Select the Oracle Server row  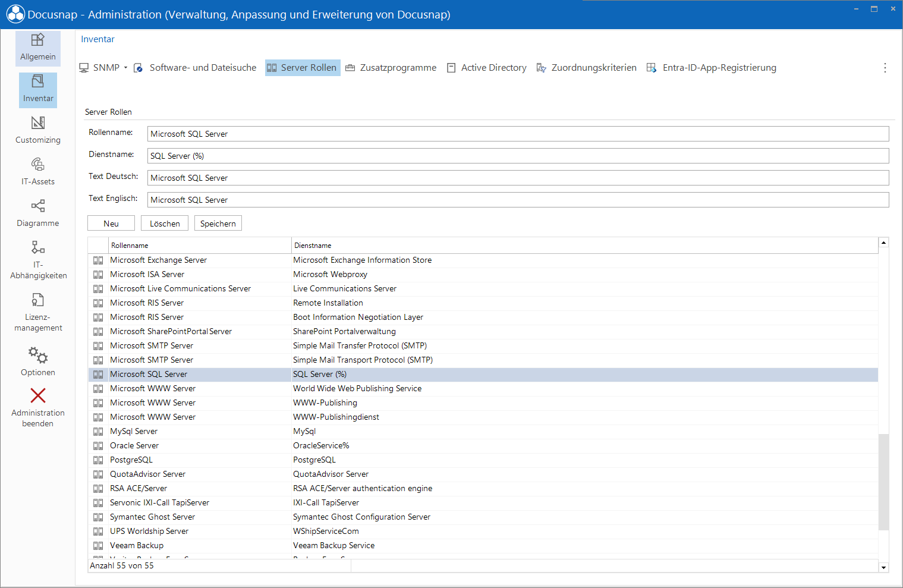click(x=483, y=445)
